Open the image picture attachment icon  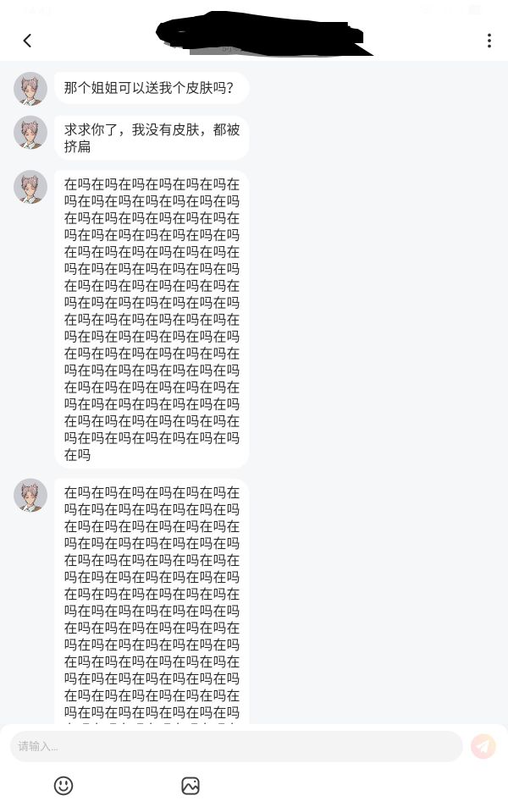(190, 786)
